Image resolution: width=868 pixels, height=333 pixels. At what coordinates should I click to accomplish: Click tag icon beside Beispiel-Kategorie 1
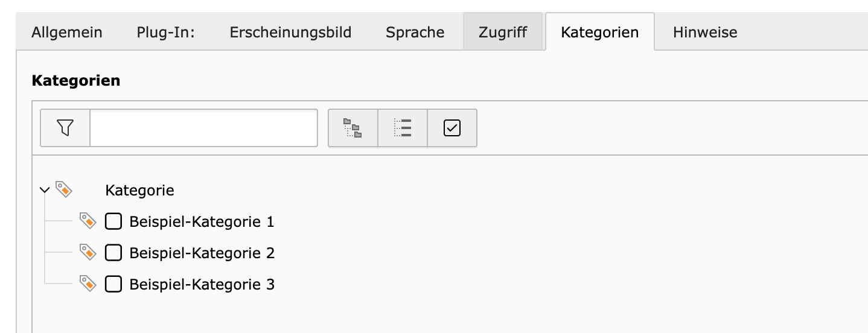click(x=88, y=221)
